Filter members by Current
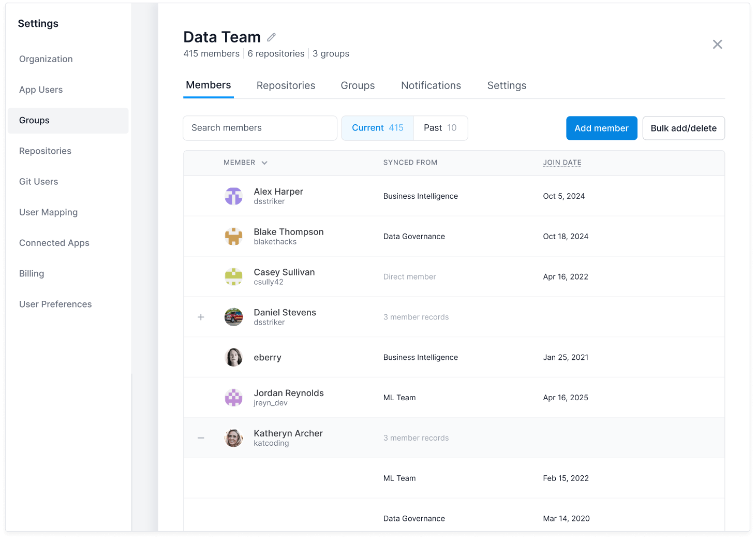This screenshot has height=540, width=756. tap(377, 128)
